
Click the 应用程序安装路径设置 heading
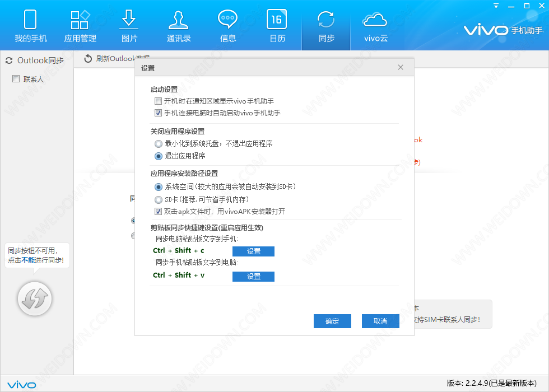click(184, 173)
